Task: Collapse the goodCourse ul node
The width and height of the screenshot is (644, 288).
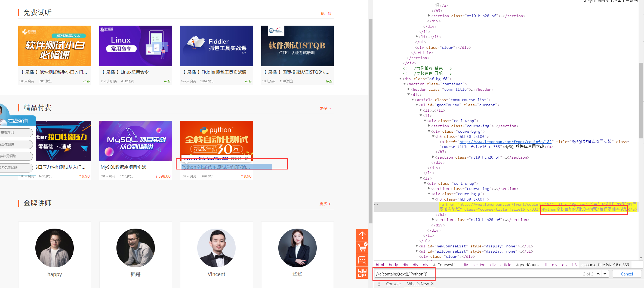Action: tap(417, 105)
